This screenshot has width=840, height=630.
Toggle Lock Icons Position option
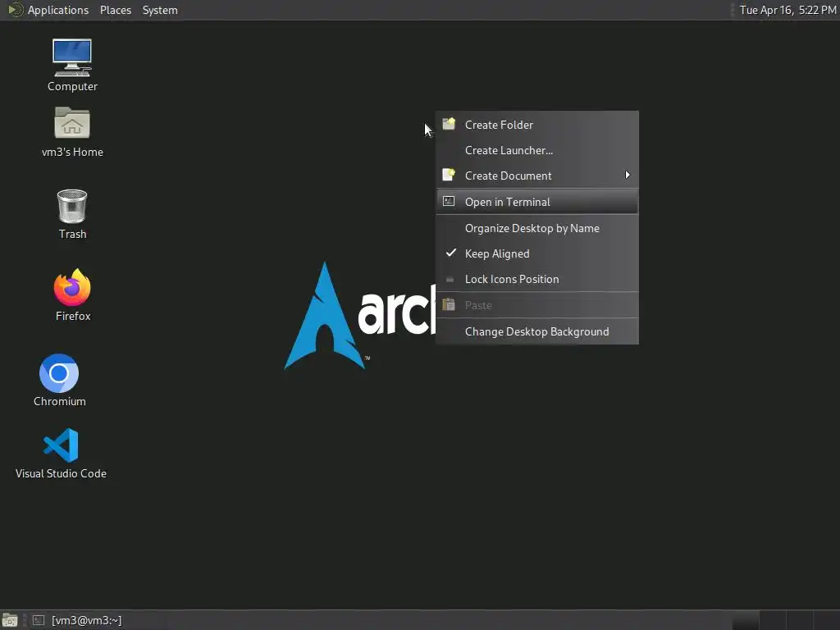tap(537, 279)
